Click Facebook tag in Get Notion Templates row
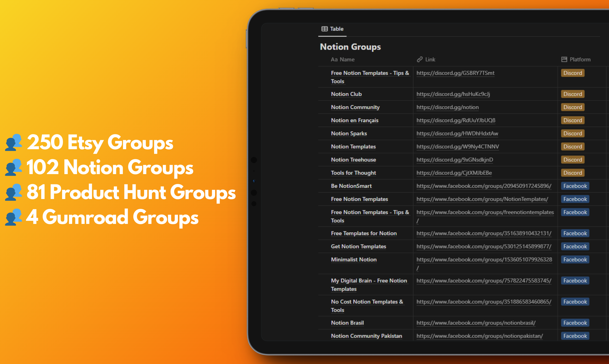609x364 pixels. pyautogui.click(x=575, y=246)
